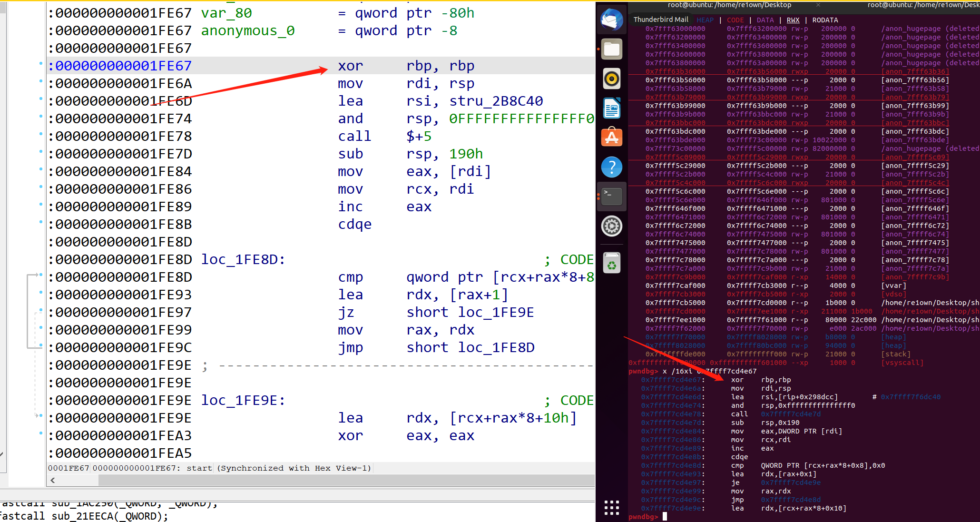Select the loc_1FE8D: label

pos(243,259)
